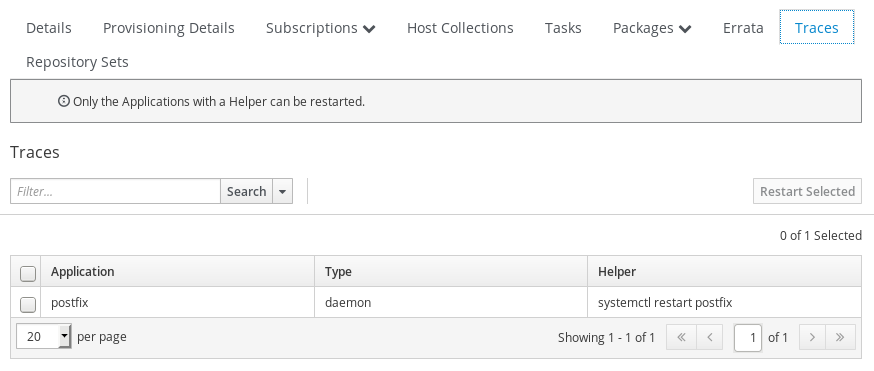Click the 0 of 1 Selected text
Viewport: 874px width, 371px height.
click(820, 236)
